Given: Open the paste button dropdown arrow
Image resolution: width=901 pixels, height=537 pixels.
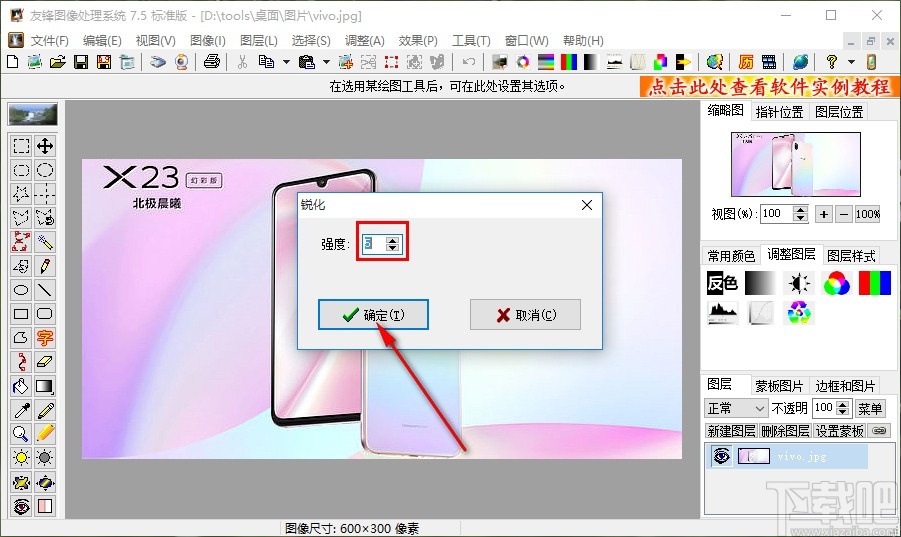Looking at the screenshot, I should pyautogui.click(x=326, y=61).
